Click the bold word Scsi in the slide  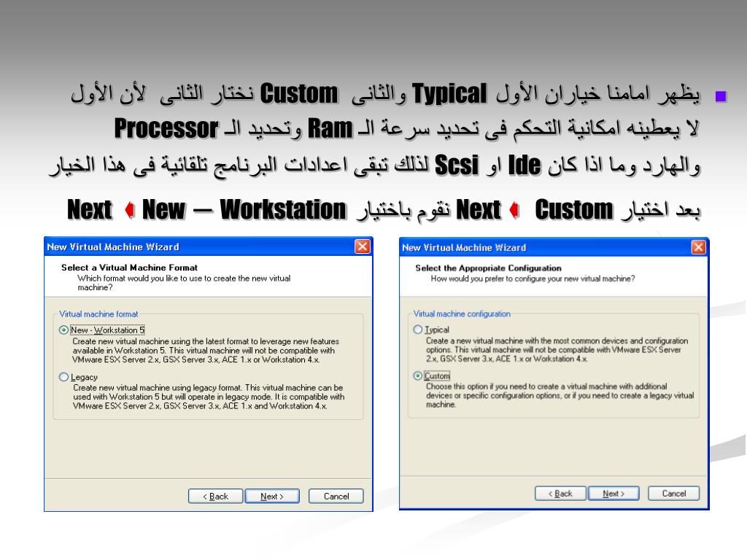[x=457, y=166]
